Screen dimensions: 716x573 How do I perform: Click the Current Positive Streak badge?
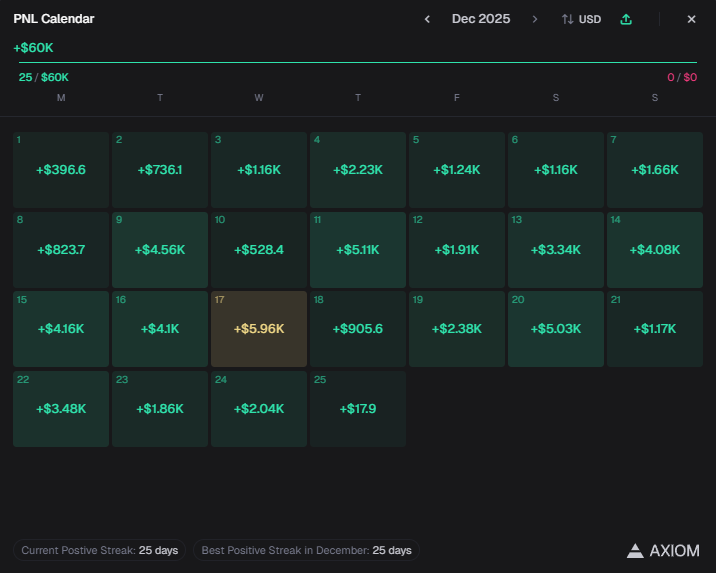coord(100,550)
